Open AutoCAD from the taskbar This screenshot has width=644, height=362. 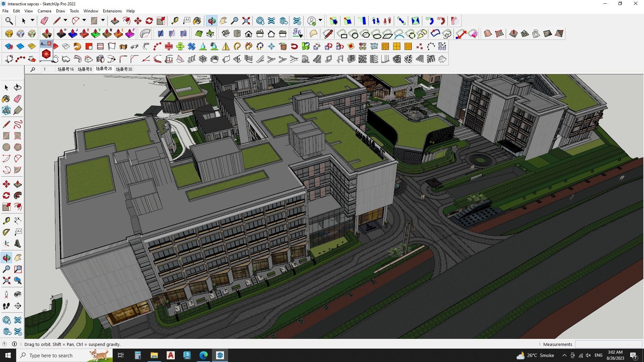pyautogui.click(x=171, y=355)
